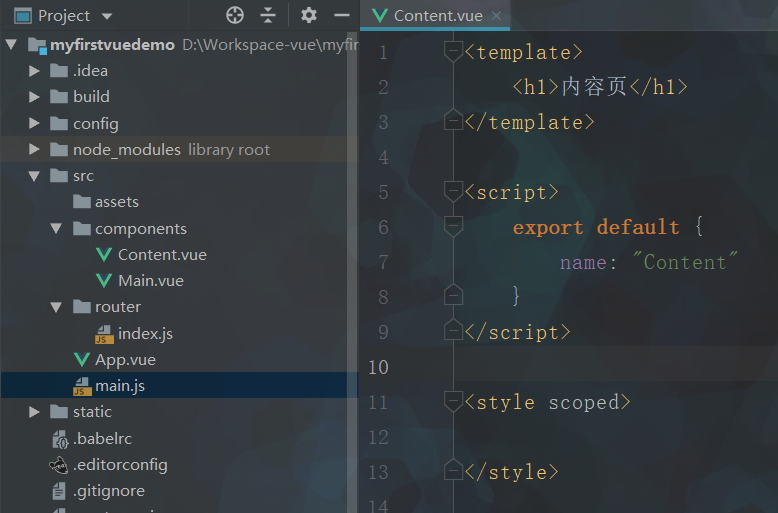Collapse the router folder
Viewport: 778px width, 513px height.
(x=57, y=307)
